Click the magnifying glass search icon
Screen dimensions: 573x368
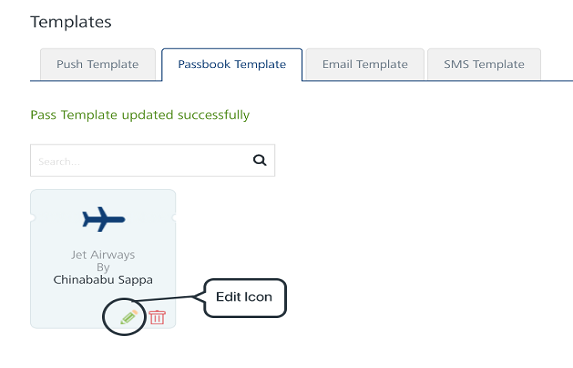pyautogui.click(x=259, y=160)
